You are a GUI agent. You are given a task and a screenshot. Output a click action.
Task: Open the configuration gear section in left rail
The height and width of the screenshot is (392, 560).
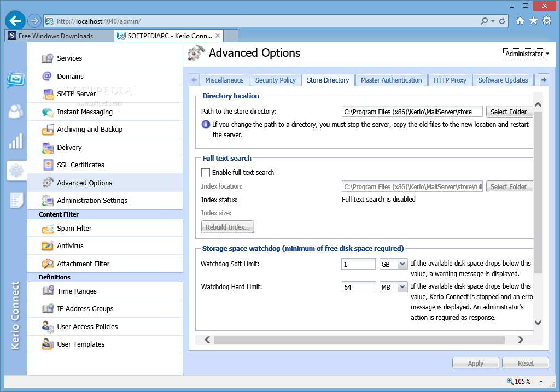(x=16, y=171)
